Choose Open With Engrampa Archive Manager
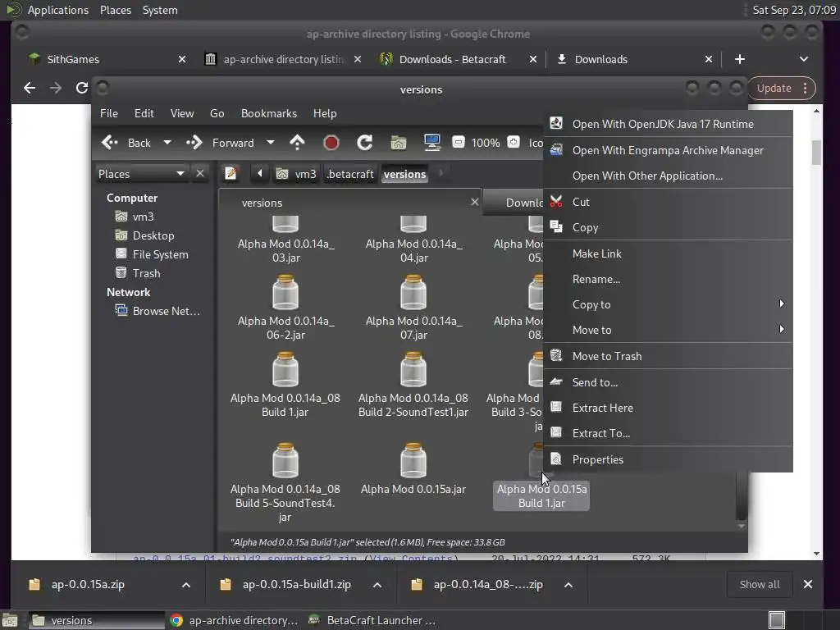 pos(668,151)
